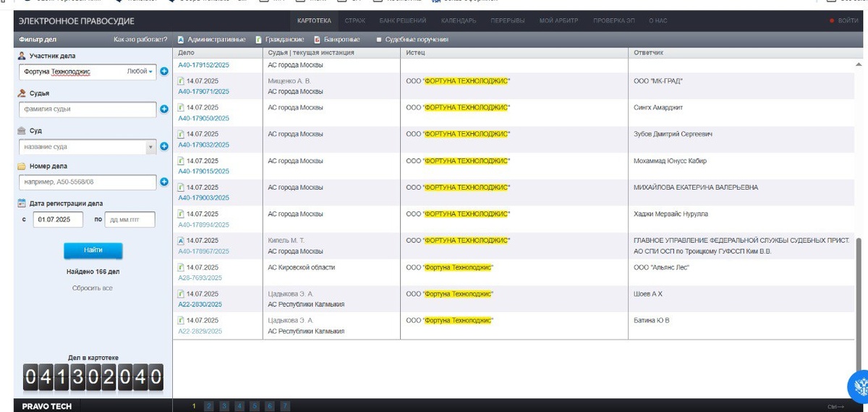The image size is (868, 412).
Task: Click the фамилия судьи input field
Action: click(x=88, y=109)
